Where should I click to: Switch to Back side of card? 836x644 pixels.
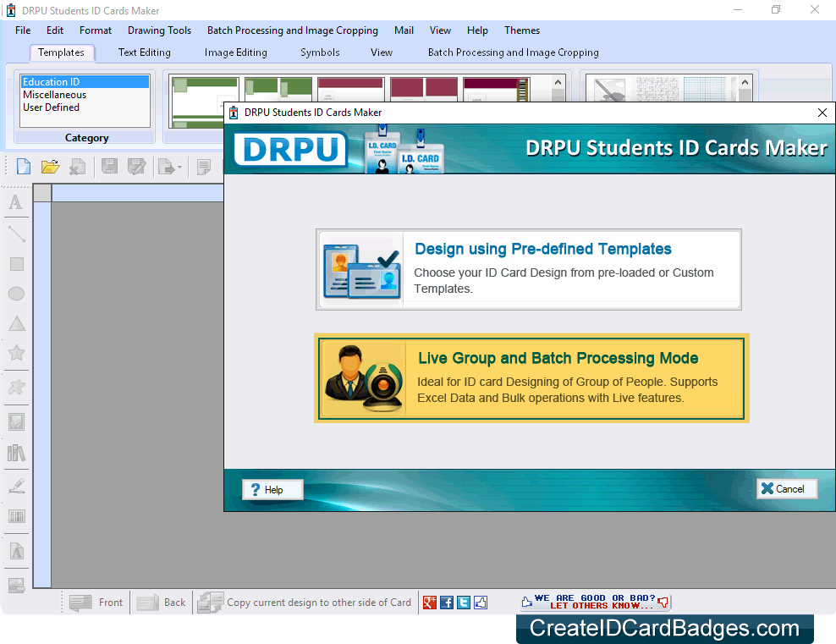pyautogui.click(x=161, y=603)
